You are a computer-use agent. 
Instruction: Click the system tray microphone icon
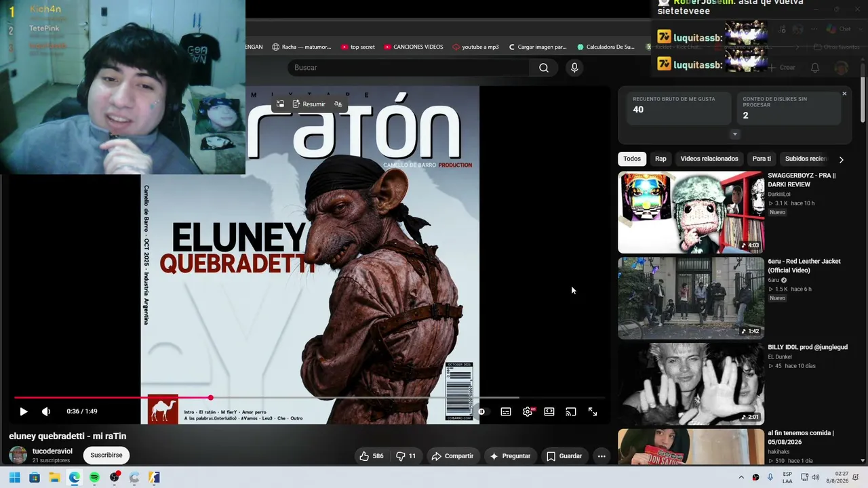[770, 478]
